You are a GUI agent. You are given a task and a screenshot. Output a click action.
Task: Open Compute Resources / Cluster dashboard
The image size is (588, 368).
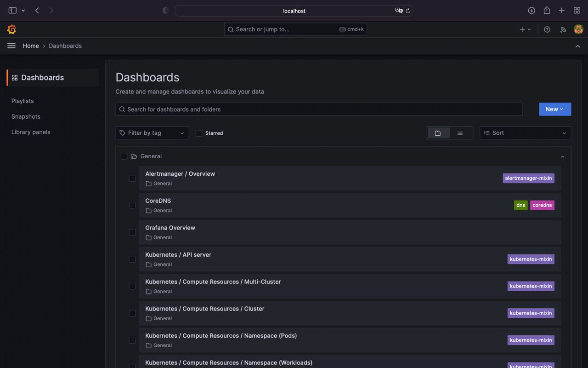click(x=205, y=309)
